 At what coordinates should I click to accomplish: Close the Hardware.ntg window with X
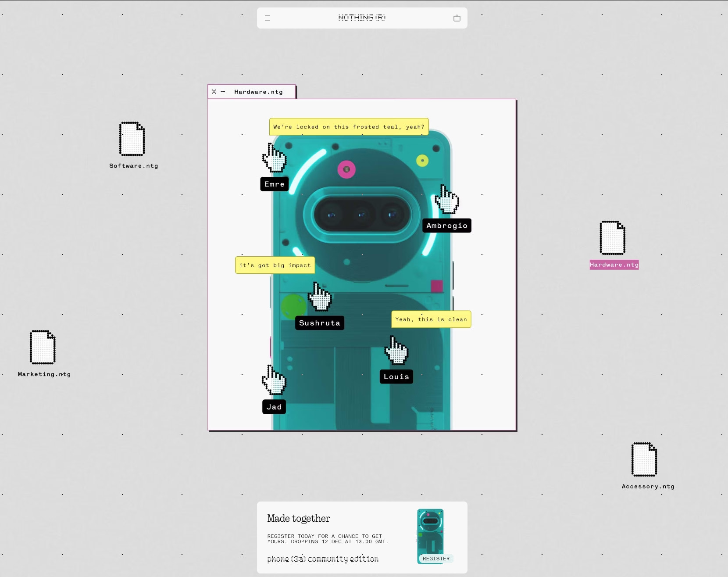(x=214, y=92)
